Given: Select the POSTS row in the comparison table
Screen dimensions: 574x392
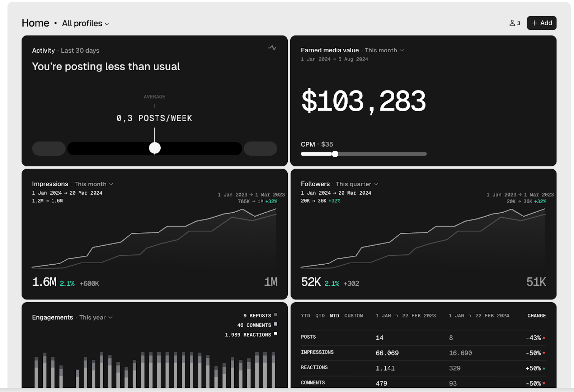Looking at the screenshot, I should point(309,337).
